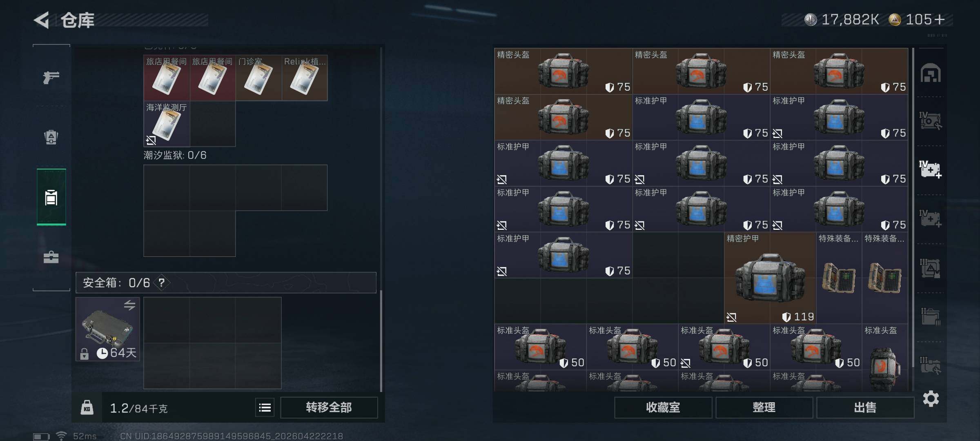Image resolution: width=980 pixels, height=441 pixels.
Task: Click the safe-box help question mark icon
Action: tap(162, 283)
